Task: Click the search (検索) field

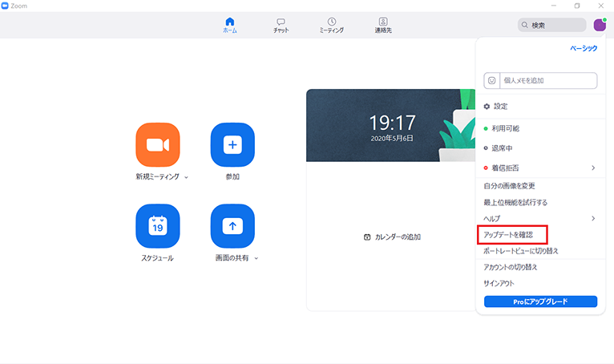Action: pyautogui.click(x=551, y=25)
